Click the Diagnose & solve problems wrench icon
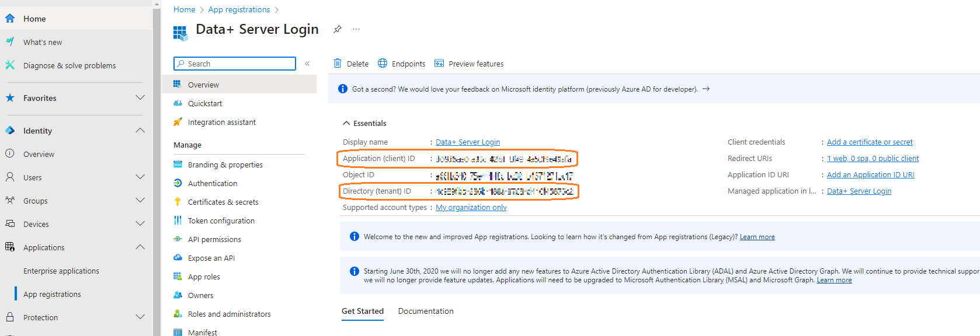The image size is (980, 336). point(10,65)
